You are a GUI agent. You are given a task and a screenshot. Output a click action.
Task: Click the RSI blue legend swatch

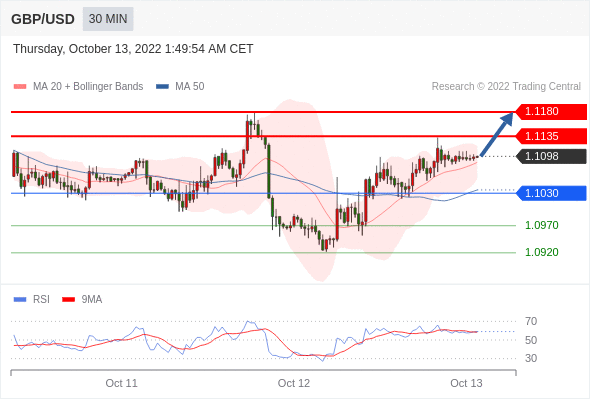pyautogui.click(x=20, y=300)
